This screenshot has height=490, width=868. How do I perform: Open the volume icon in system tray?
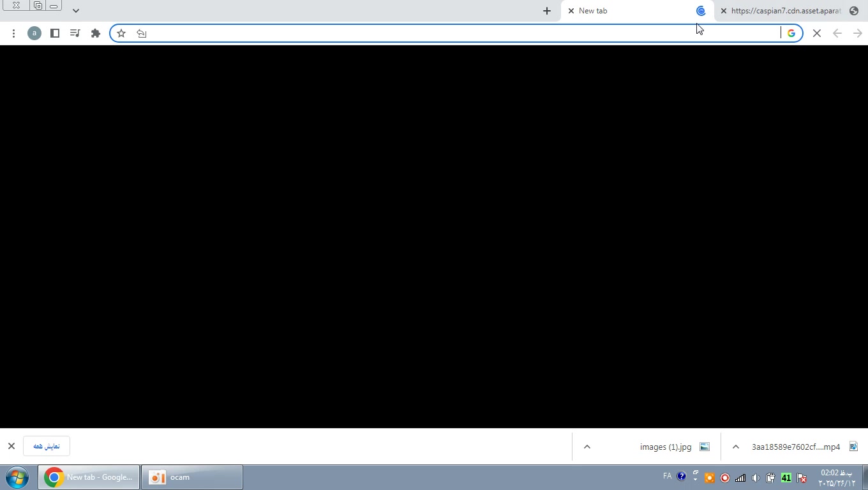tap(756, 478)
